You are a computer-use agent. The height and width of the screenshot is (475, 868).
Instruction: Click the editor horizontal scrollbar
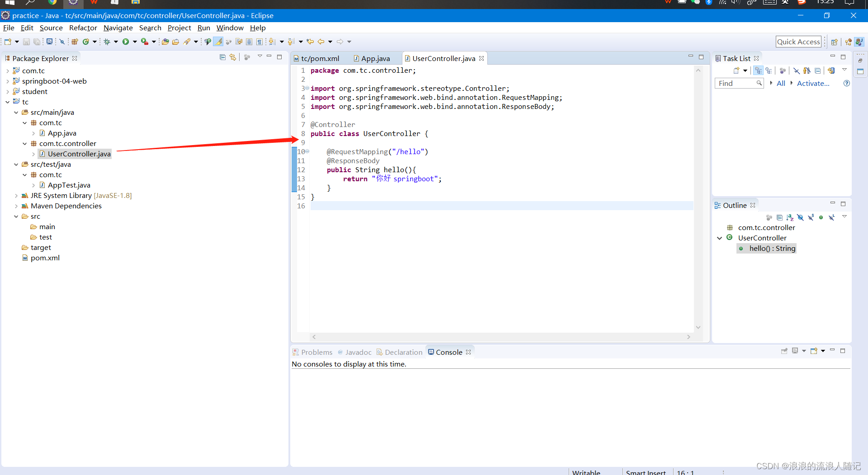click(x=501, y=337)
